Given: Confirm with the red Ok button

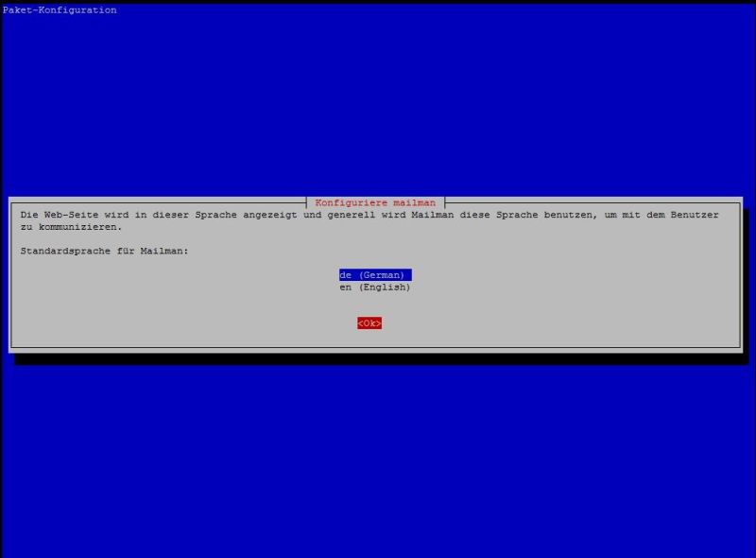Looking at the screenshot, I should [x=369, y=323].
